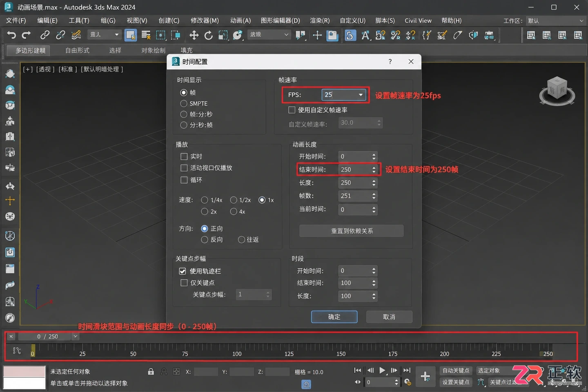Screen dimensions: 588x392
Task: Expand the time slider 0 / 250 arrow
Action: point(75,336)
